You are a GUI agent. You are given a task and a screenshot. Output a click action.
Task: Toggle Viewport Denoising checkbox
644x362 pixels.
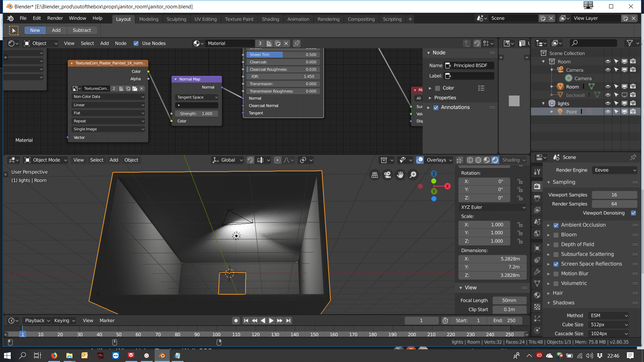click(x=633, y=213)
